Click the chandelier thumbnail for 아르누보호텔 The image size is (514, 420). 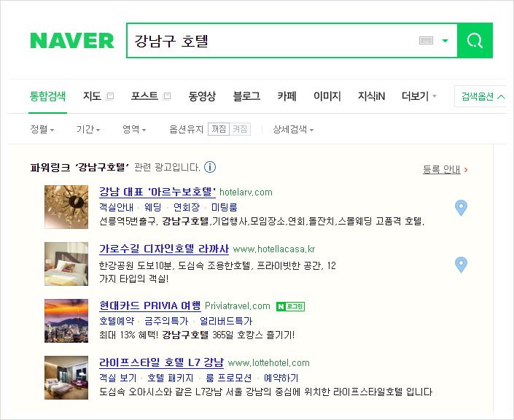[66, 207]
